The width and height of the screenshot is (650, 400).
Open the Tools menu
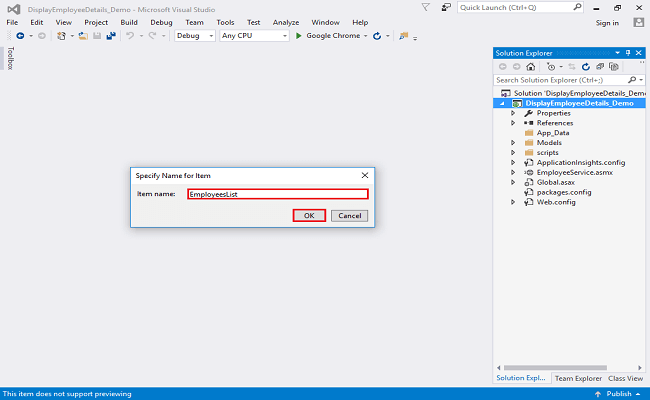(225, 22)
